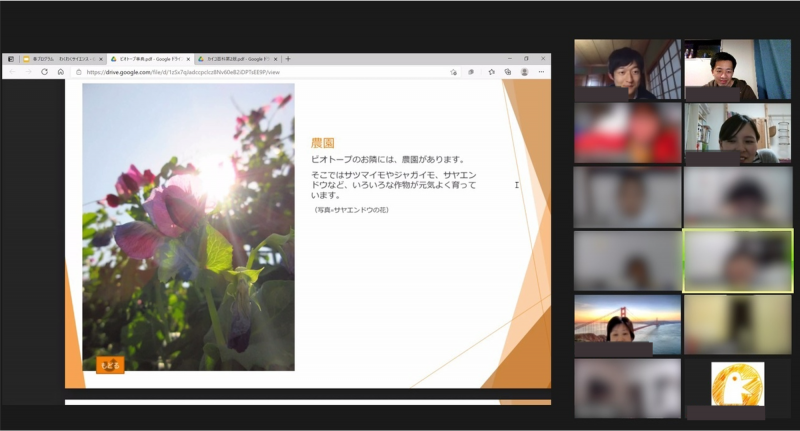The width and height of the screenshot is (800, 431).
Task: Close the ビオトープ事典.pdf tab
Action: pos(188,59)
